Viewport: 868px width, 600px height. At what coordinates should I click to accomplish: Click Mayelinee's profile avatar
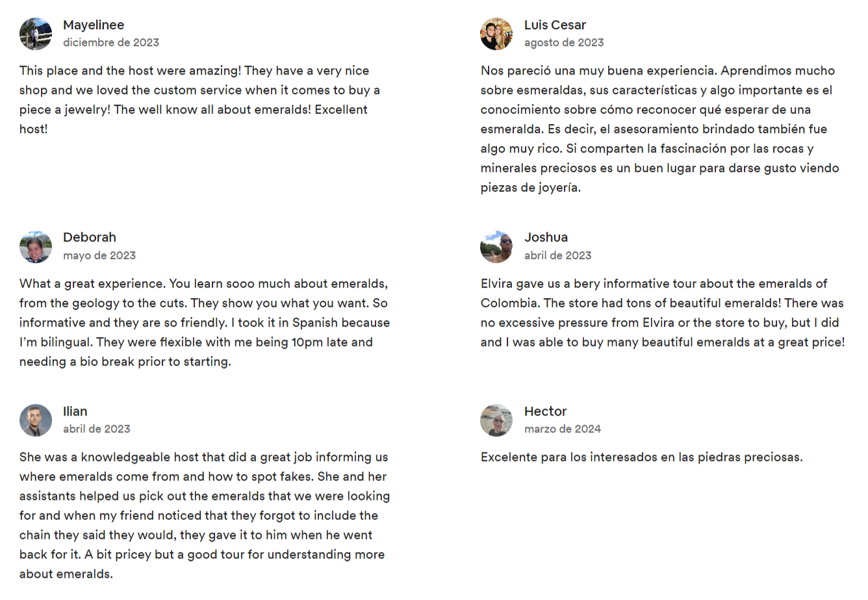(x=36, y=34)
